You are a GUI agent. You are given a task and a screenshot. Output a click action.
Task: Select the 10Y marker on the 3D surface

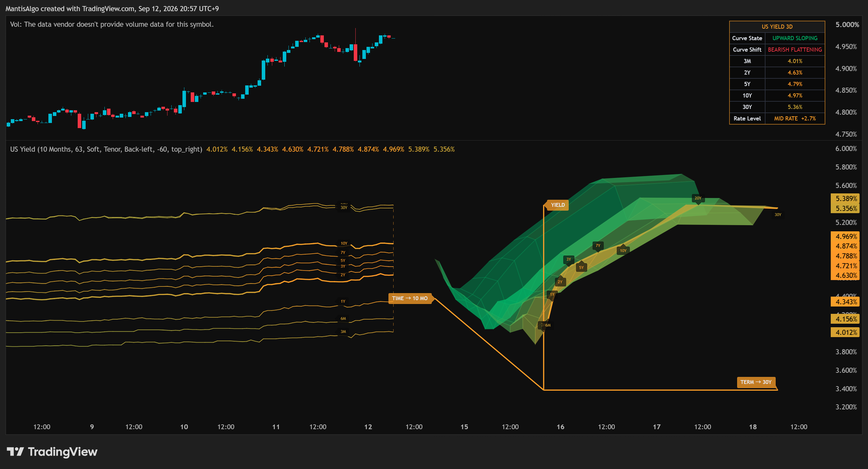pyautogui.click(x=623, y=250)
